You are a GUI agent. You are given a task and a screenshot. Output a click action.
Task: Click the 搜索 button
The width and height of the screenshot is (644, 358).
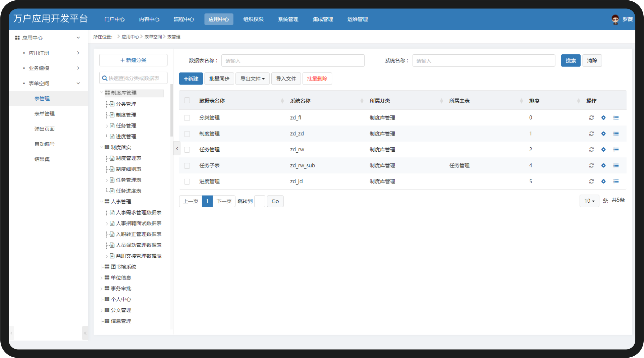coord(571,60)
